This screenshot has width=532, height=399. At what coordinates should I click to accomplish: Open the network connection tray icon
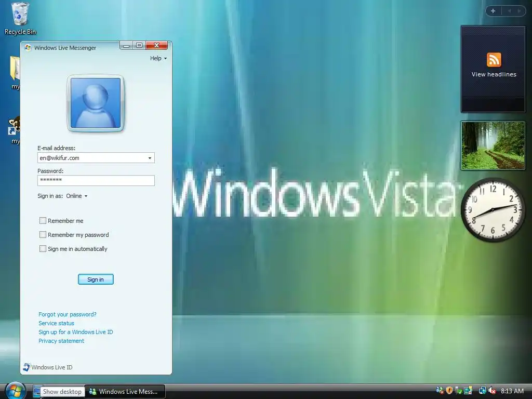[x=482, y=391]
